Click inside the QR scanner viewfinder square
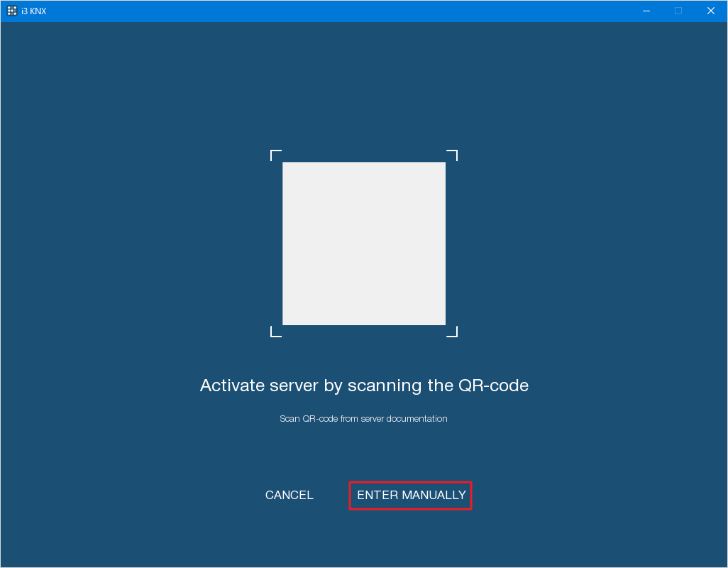The image size is (728, 568). (x=363, y=244)
